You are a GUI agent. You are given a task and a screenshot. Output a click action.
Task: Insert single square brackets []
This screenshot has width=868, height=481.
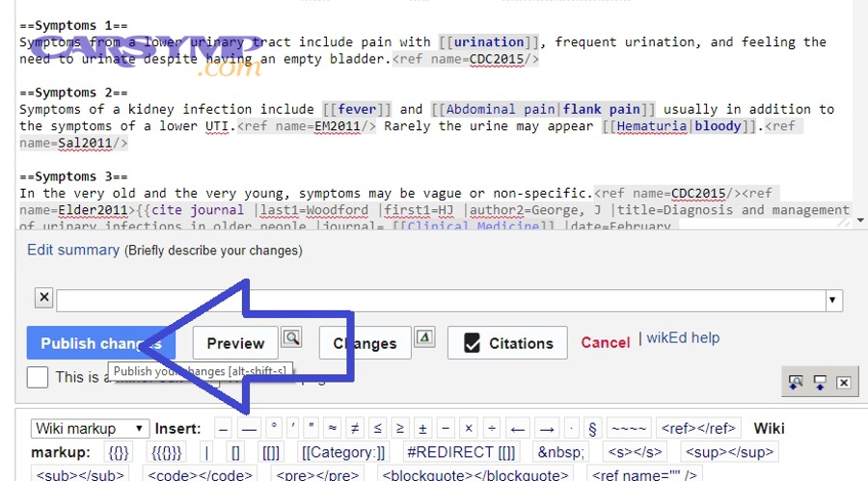[235, 452]
